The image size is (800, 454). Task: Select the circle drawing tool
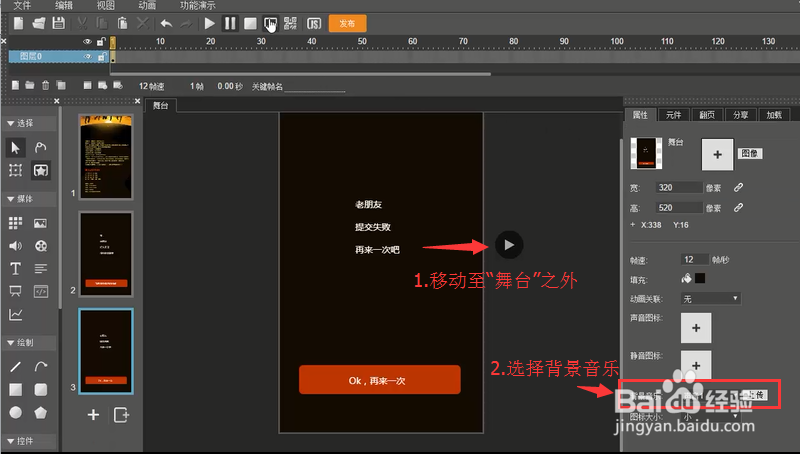pos(15,412)
